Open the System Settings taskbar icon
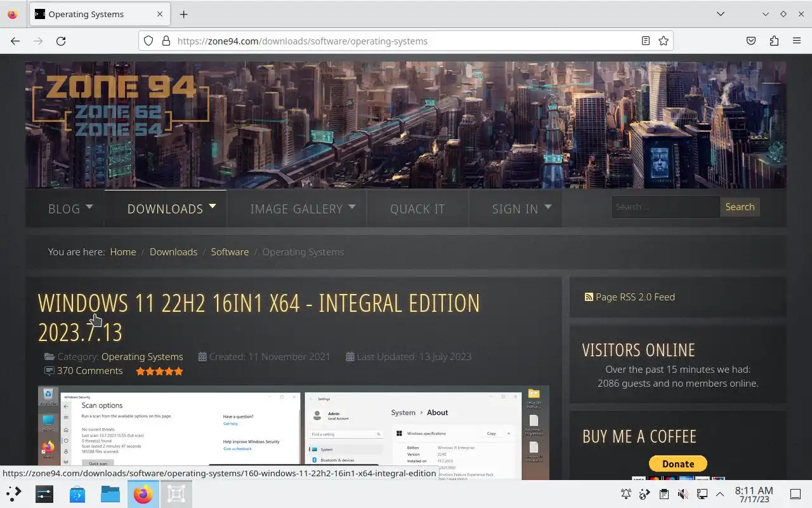The image size is (812, 508). (44, 493)
